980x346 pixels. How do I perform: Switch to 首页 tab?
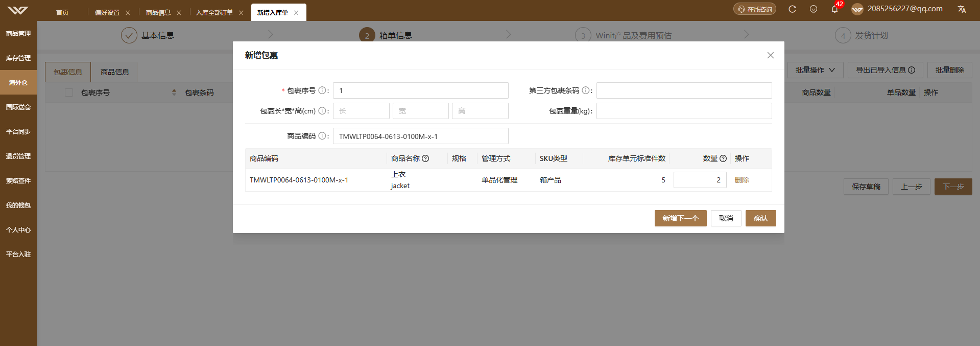pos(62,13)
